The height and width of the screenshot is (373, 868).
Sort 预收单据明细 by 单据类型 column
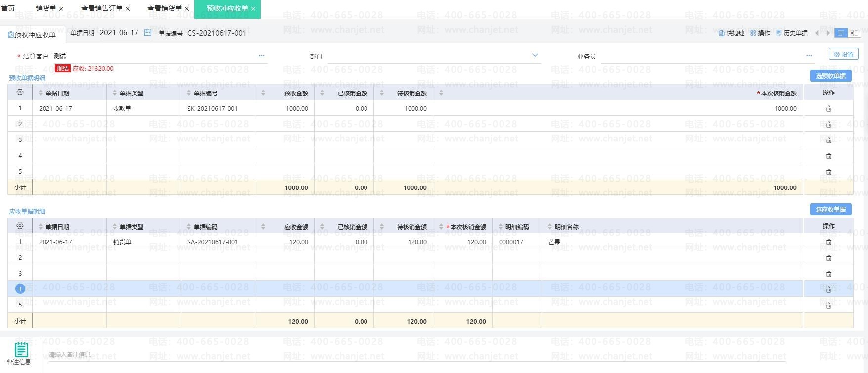(115, 93)
